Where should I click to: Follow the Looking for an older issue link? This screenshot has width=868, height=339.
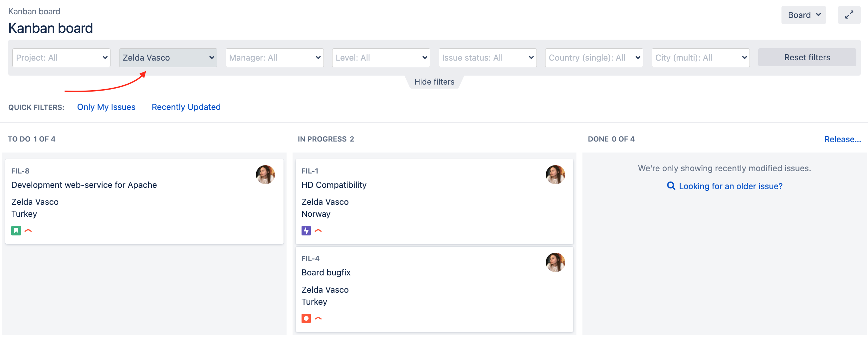click(x=730, y=186)
